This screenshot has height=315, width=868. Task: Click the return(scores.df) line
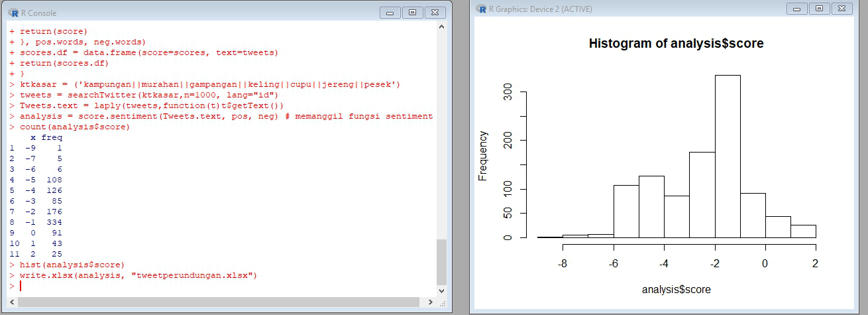[x=58, y=63]
